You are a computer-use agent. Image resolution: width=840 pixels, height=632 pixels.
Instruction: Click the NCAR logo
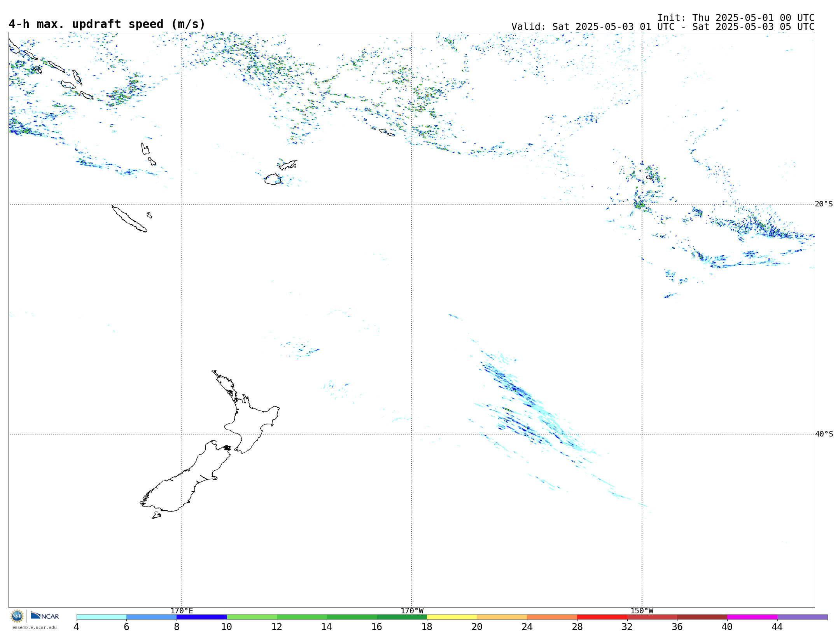45,616
